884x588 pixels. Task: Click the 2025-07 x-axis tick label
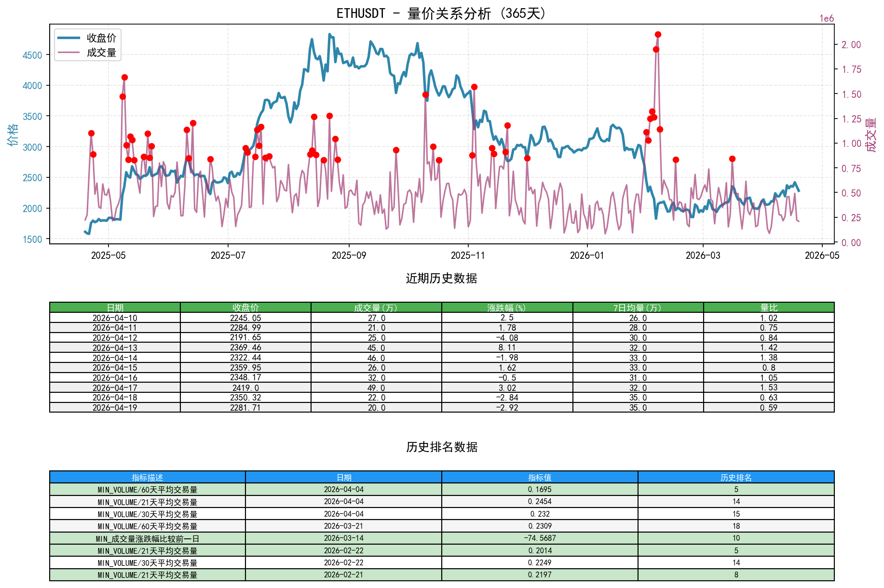(x=228, y=255)
